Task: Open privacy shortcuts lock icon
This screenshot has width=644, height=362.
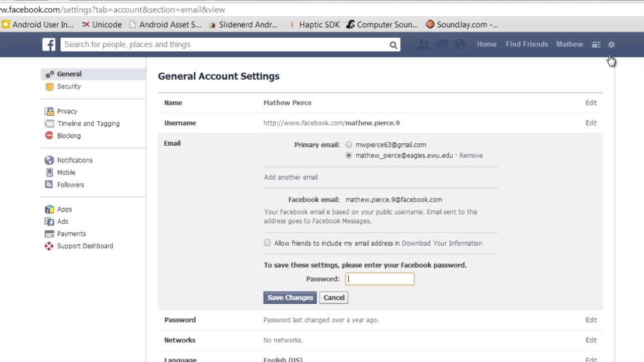Action: 596,45
